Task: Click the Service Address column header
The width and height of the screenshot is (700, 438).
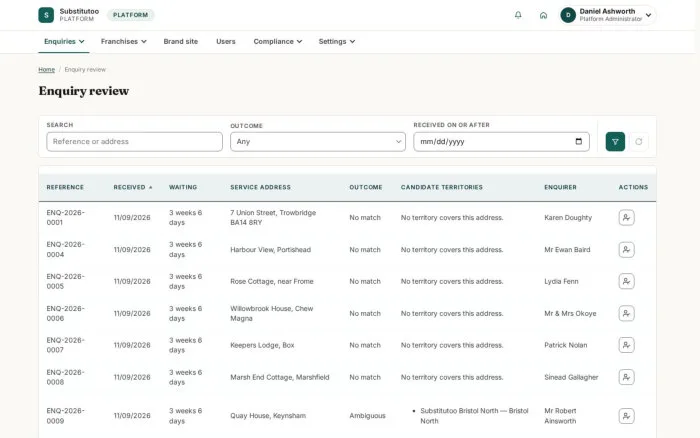Action: point(260,188)
